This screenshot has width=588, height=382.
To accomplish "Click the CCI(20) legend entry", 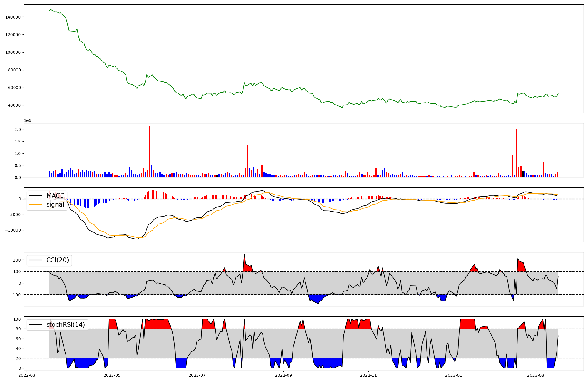I will click(x=58, y=260).
